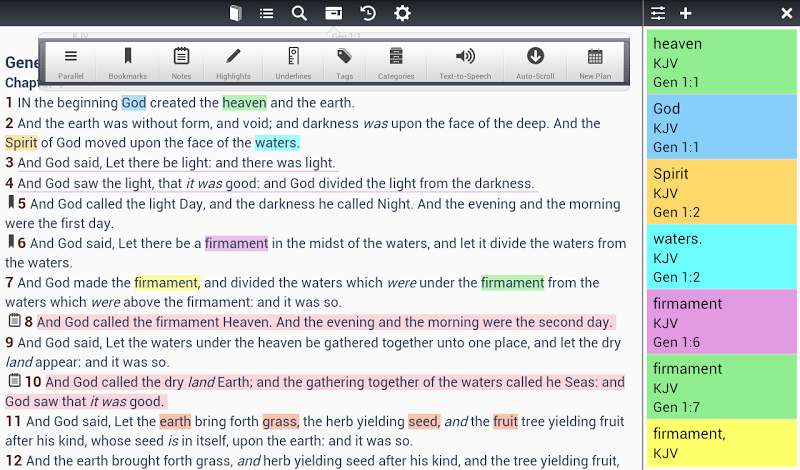Open the Notes tool

click(x=181, y=62)
